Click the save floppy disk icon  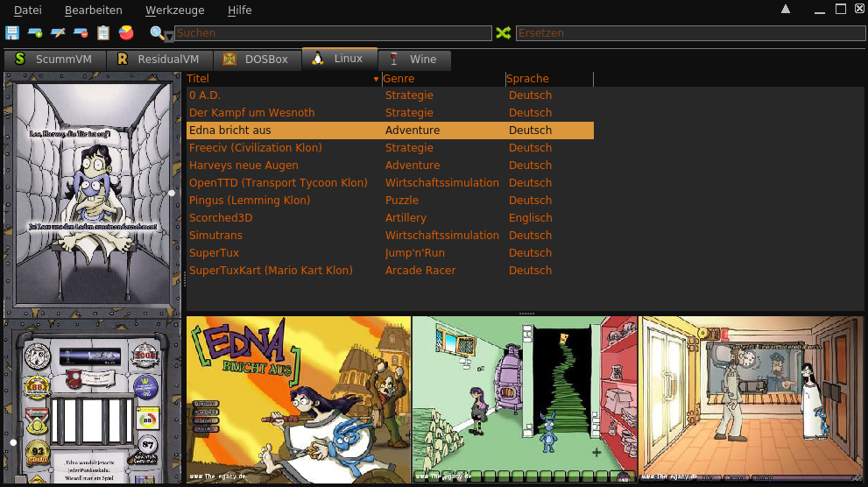click(12, 32)
